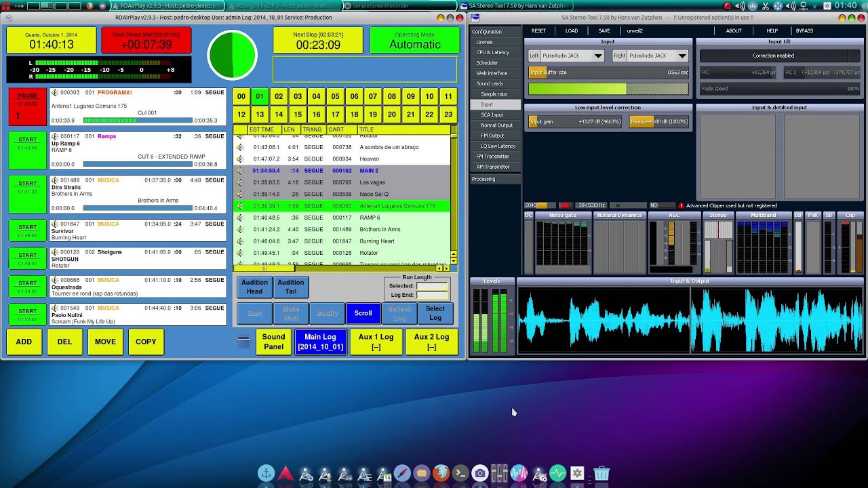Open the trash bin in the dock
Screen dimensions: 868x488
click(x=601, y=473)
